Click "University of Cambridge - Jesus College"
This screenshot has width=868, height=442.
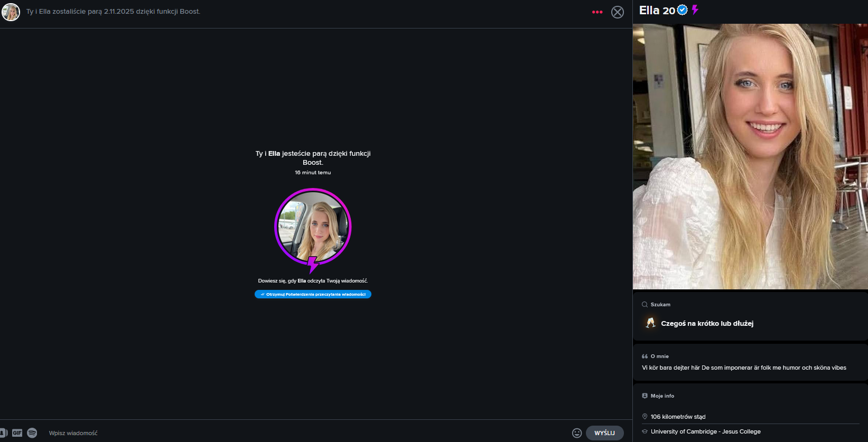pyautogui.click(x=706, y=431)
